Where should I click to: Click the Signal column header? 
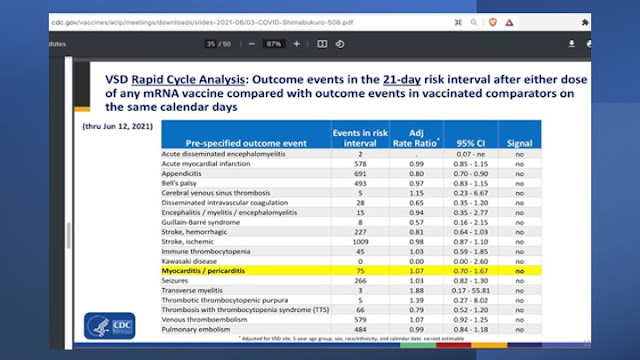(519, 143)
